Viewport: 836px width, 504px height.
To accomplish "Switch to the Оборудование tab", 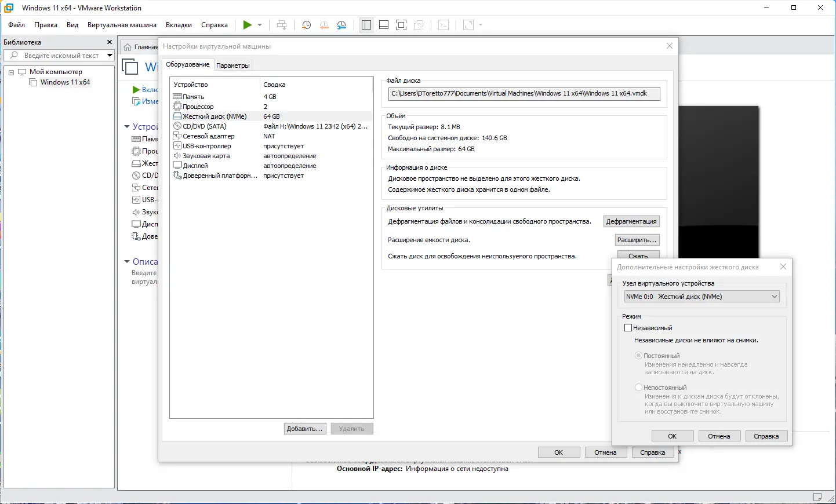I will click(x=188, y=65).
